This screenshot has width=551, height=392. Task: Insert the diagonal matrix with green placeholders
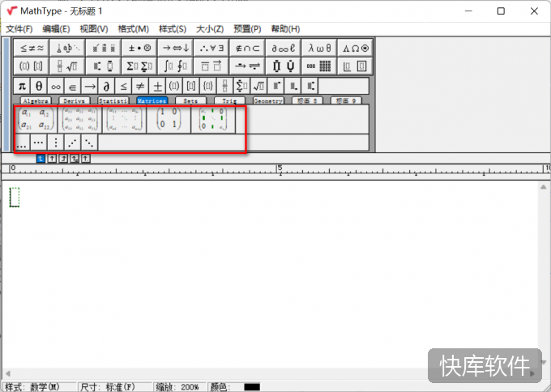pyautogui.click(x=213, y=119)
